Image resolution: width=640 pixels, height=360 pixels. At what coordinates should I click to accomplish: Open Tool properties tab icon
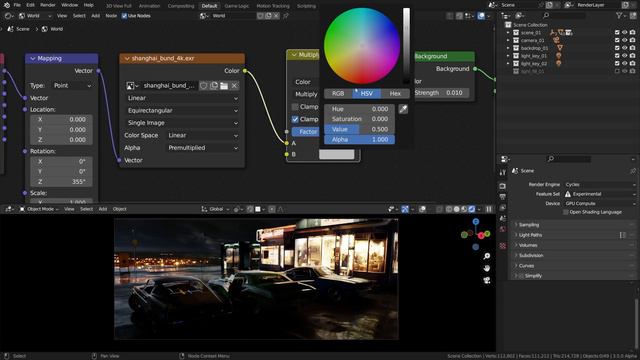tap(502, 172)
